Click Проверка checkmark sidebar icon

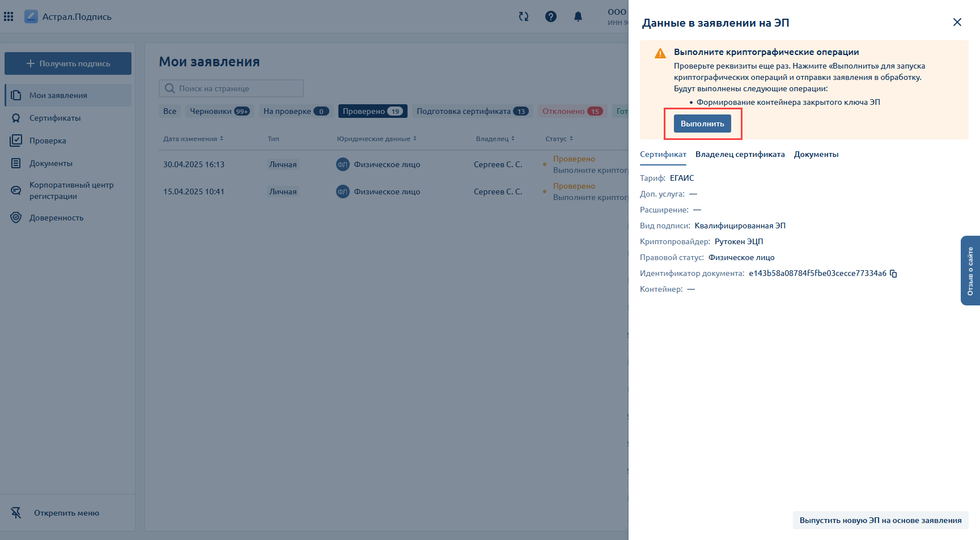tap(16, 141)
